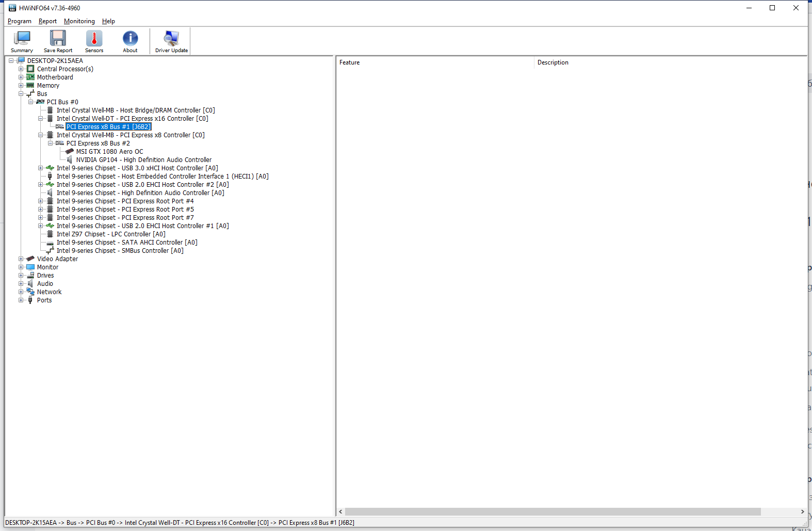Click the Feature column header
The height and width of the screenshot is (531, 812).
(435, 62)
